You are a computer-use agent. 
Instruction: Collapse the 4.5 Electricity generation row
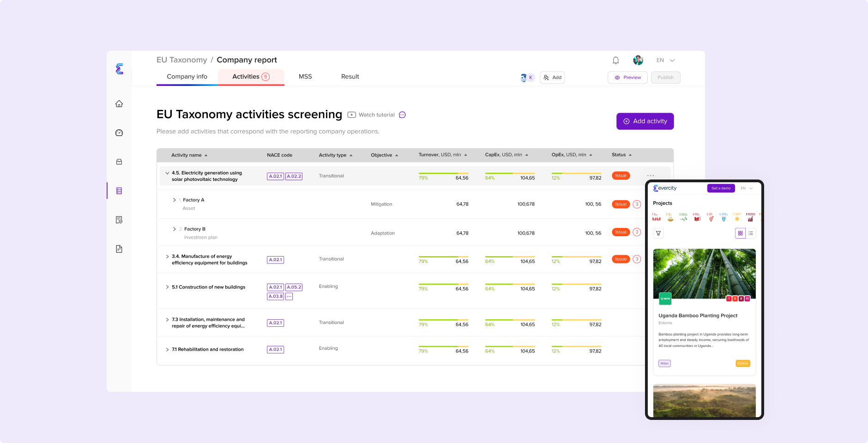point(167,173)
